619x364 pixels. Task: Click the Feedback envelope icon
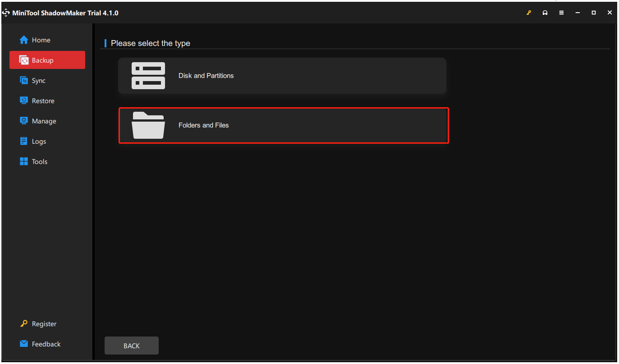point(23,344)
